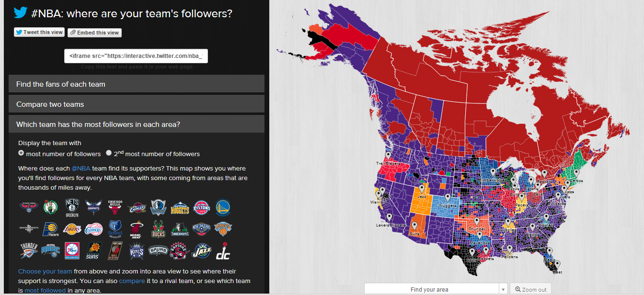Click the 'Tweet this view' button
Image resolution: width=644 pixels, height=295 pixels.
pyautogui.click(x=39, y=32)
